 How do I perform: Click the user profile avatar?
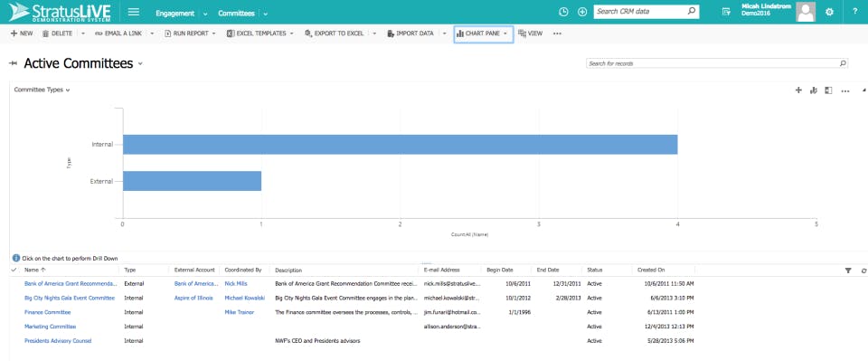pyautogui.click(x=806, y=12)
